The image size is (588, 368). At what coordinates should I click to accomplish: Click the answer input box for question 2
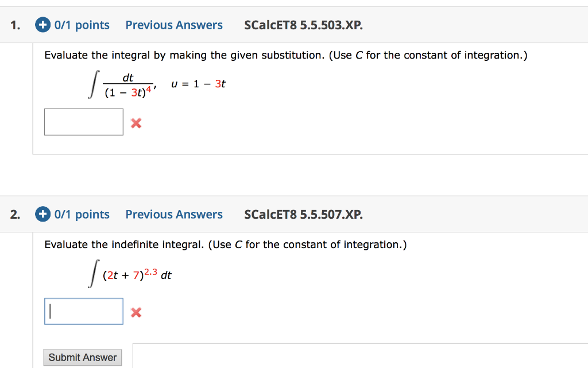(x=83, y=311)
